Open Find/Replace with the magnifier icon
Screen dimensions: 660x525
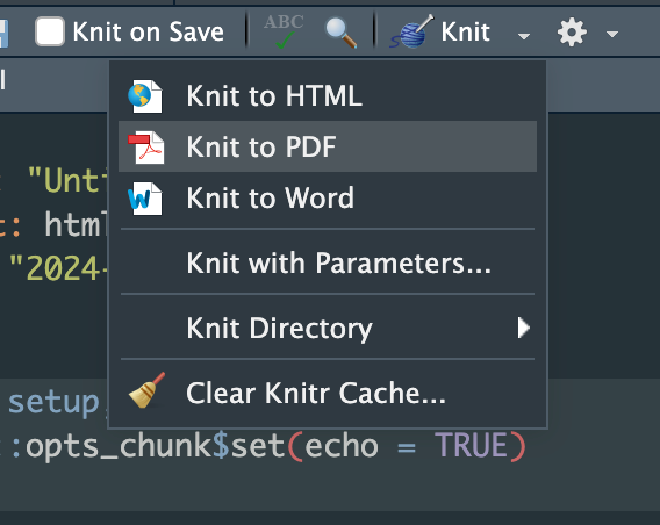(x=341, y=32)
